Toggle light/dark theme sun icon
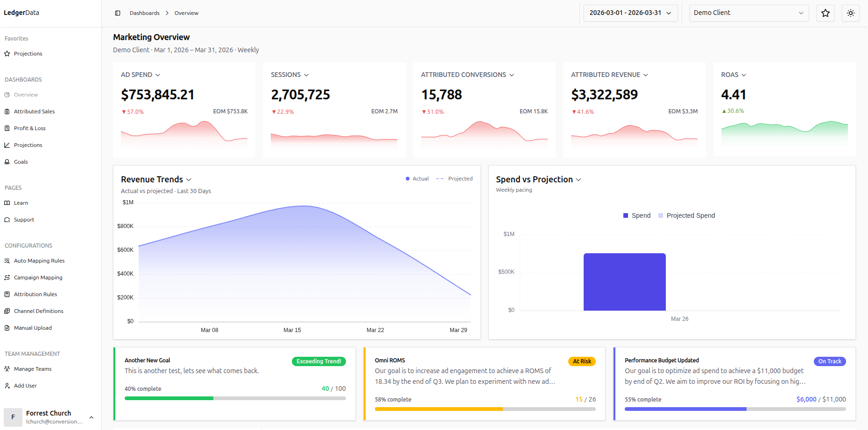The image size is (868, 430). (x=851, y=13)
